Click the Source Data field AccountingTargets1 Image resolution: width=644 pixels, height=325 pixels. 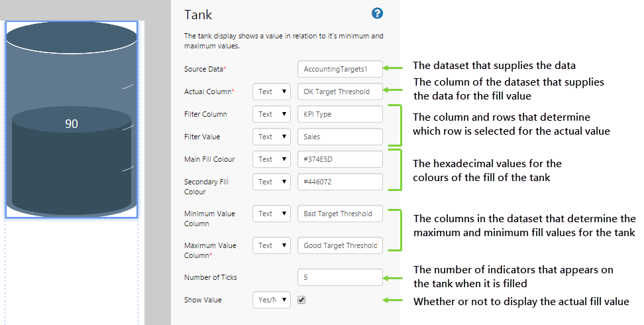(x=340, y=69)
